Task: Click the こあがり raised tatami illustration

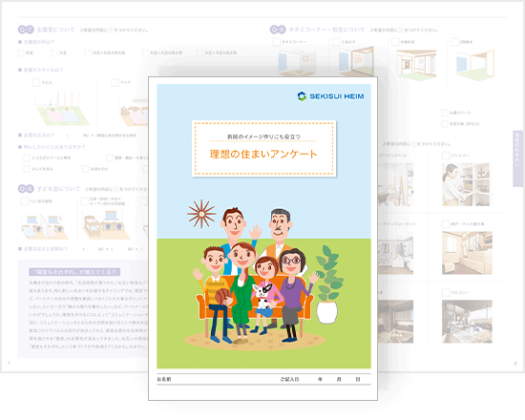Action: coord(356,61)
